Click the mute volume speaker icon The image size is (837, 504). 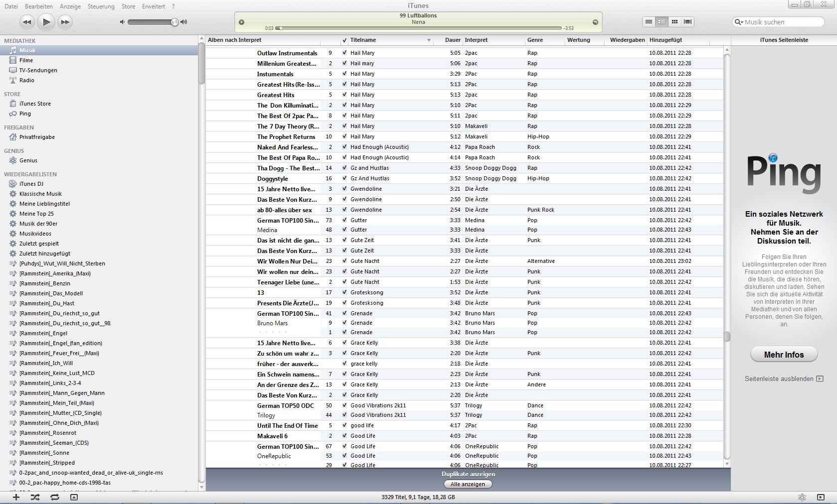pyautogui.click(x=123, y=22)
